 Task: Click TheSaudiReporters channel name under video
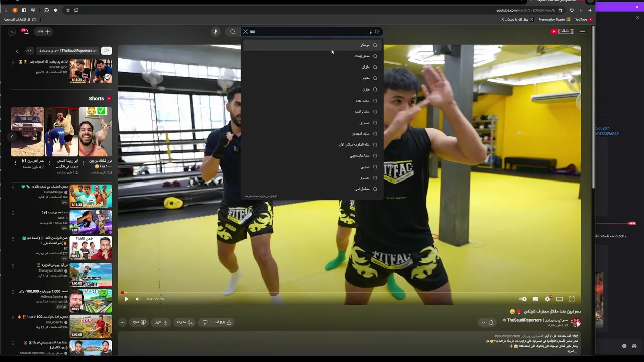(537, 320)
